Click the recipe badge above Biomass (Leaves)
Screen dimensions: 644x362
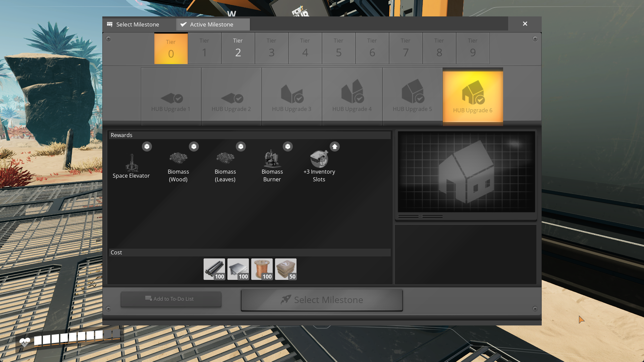point(241,146)
